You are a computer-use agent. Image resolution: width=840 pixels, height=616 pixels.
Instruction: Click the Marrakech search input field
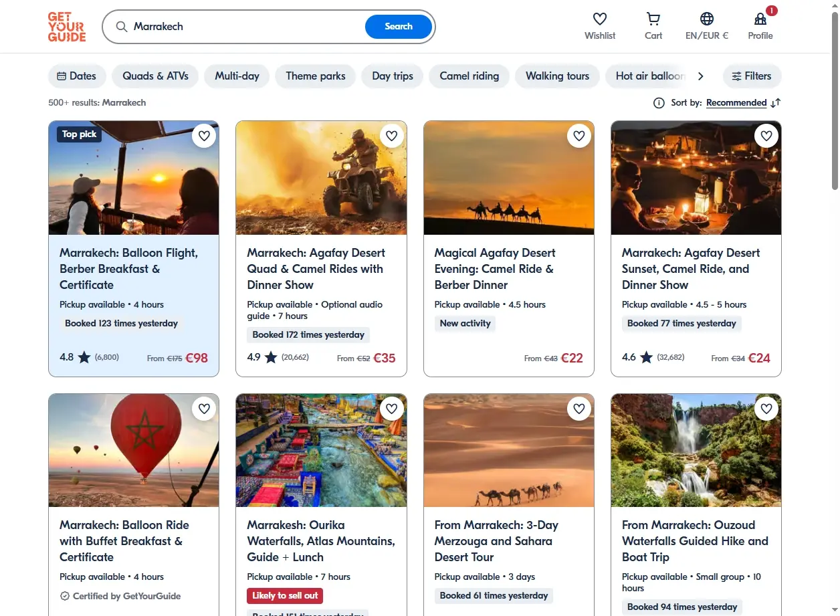246,27
